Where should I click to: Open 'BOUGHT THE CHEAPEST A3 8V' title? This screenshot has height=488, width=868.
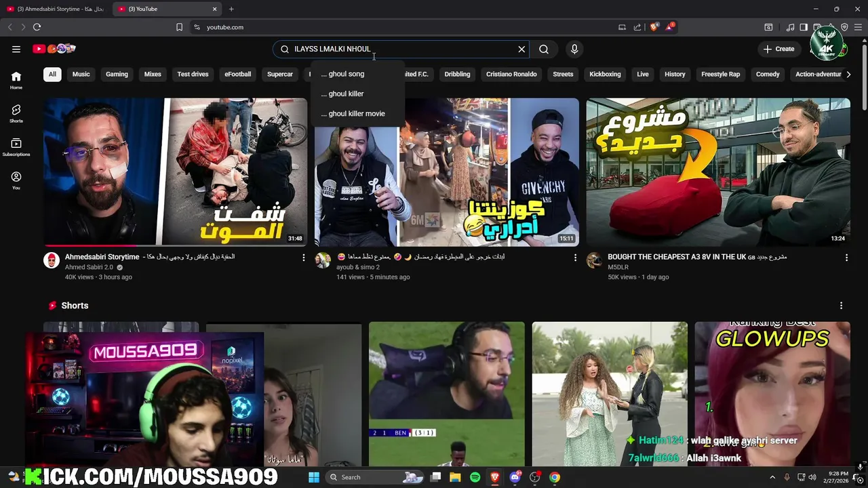(697, 257)
